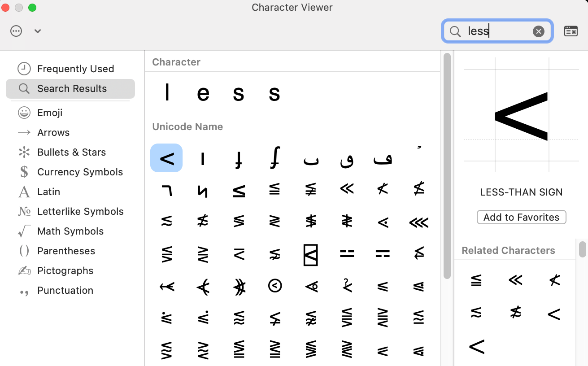This screenshot has height=366, width=588.
Task: Select Math Symbols in the sidebar
Action: point(70,231)
